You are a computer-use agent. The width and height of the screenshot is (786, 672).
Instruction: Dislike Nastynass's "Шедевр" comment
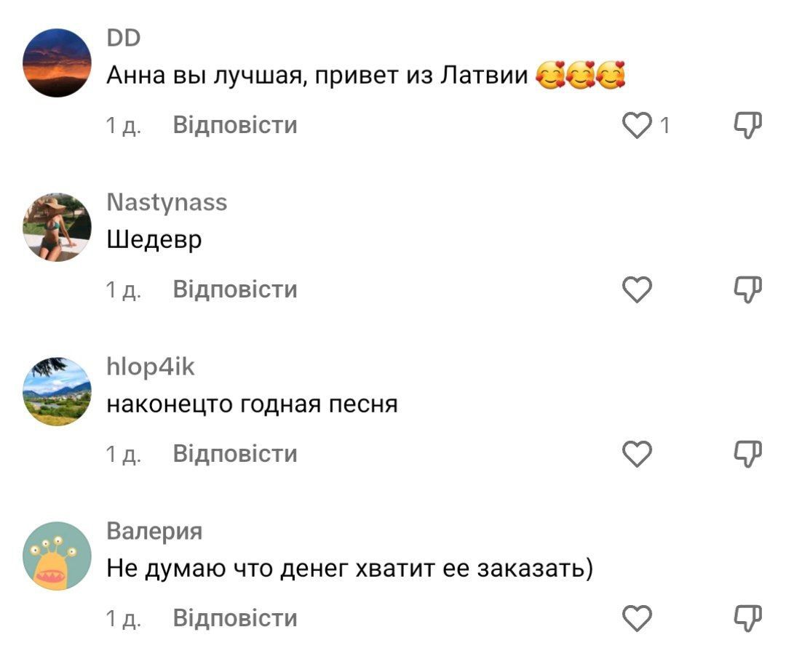click(748, 289)
